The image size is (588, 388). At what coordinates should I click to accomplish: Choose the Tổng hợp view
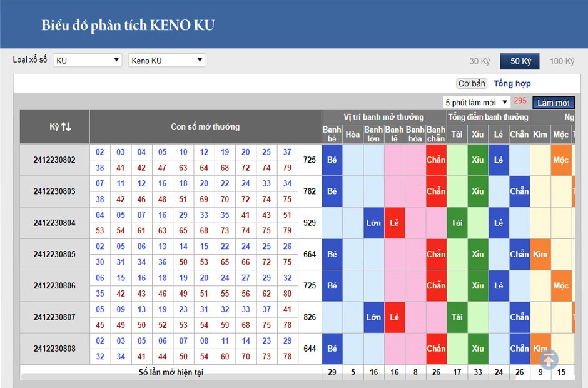[x=512, y=83]
